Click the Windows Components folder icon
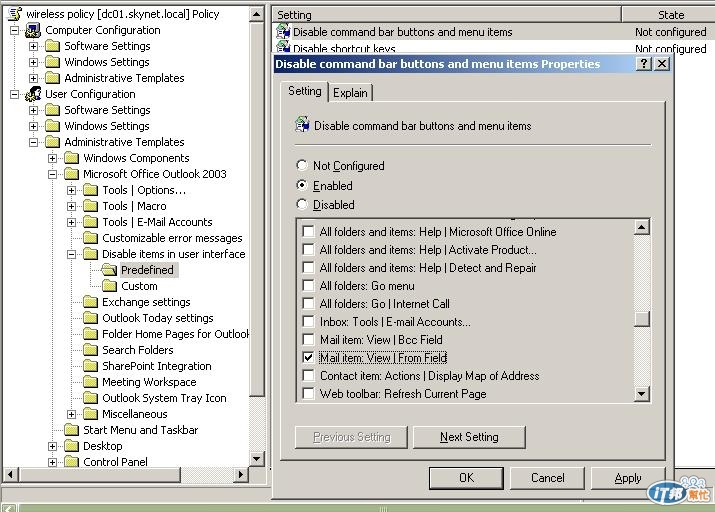Image resolution: width=715 pixels, height=512 pixels. 71,158
